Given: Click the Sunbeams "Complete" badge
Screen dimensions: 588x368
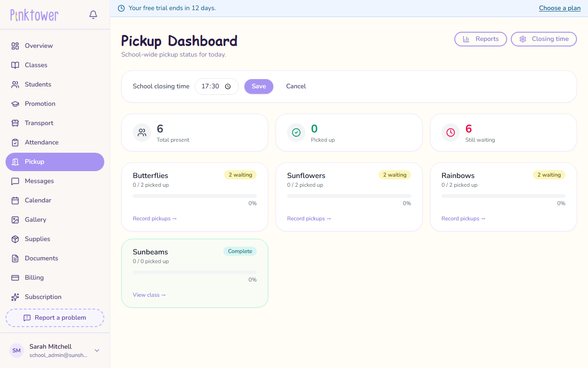Looking at the screenshot, I should [x=240, y=252].
